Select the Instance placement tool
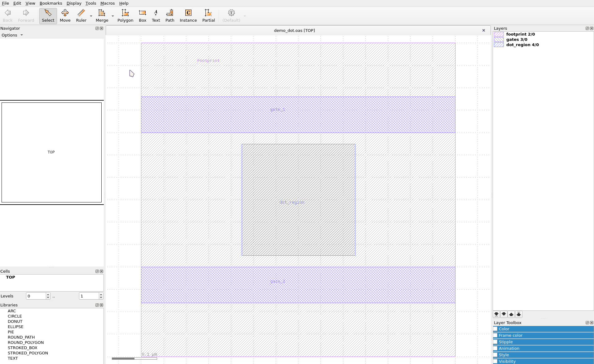The image size is (594, 364). (x=188, y=15)
